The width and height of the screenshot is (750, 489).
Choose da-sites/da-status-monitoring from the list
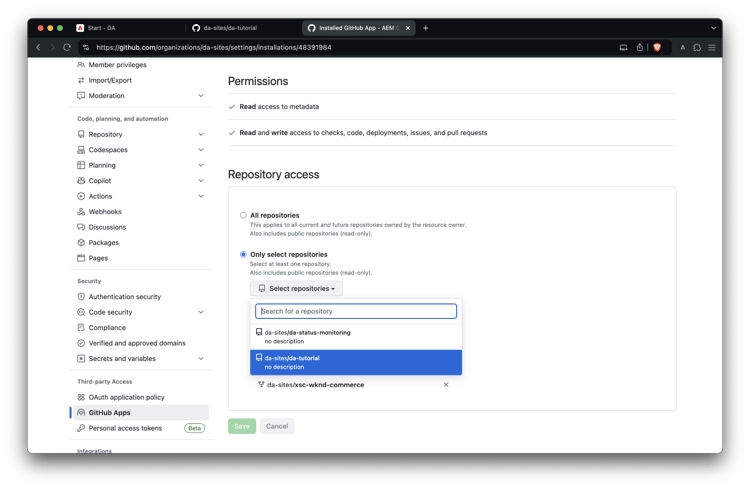point(356,337)
